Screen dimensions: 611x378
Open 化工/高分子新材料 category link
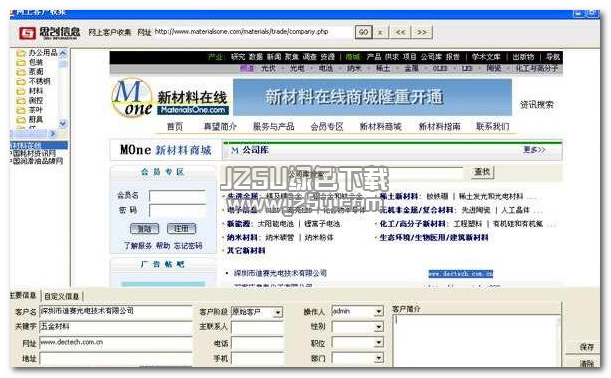(412, 224)
